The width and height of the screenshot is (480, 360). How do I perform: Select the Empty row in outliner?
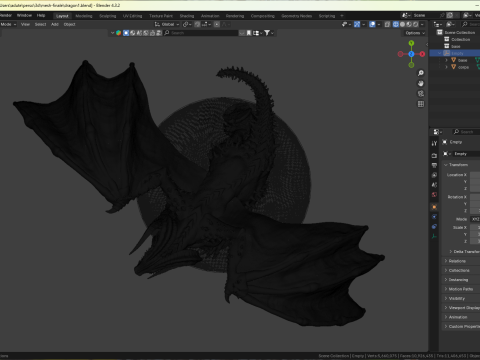coord(455,53)
